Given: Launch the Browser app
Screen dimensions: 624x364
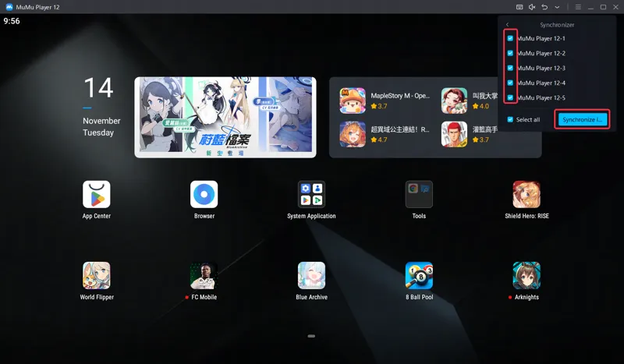Looking at the screenshot, I should [204, 194].
